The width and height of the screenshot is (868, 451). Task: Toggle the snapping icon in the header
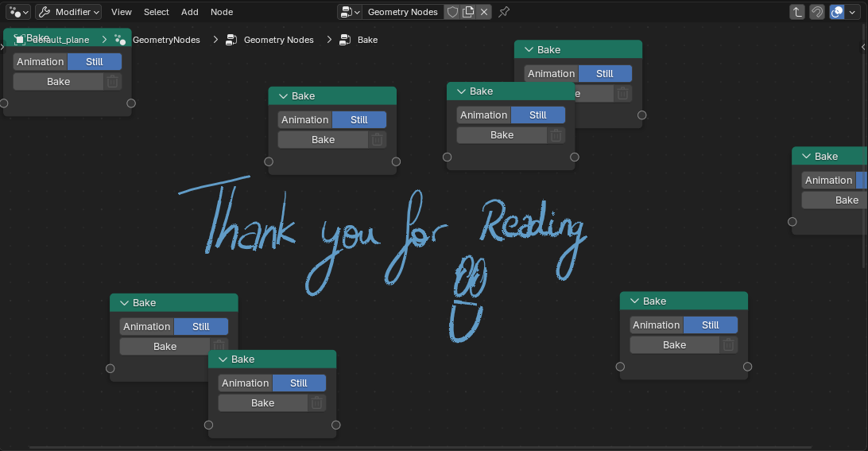pyautogui.click(x=817, y=12)
